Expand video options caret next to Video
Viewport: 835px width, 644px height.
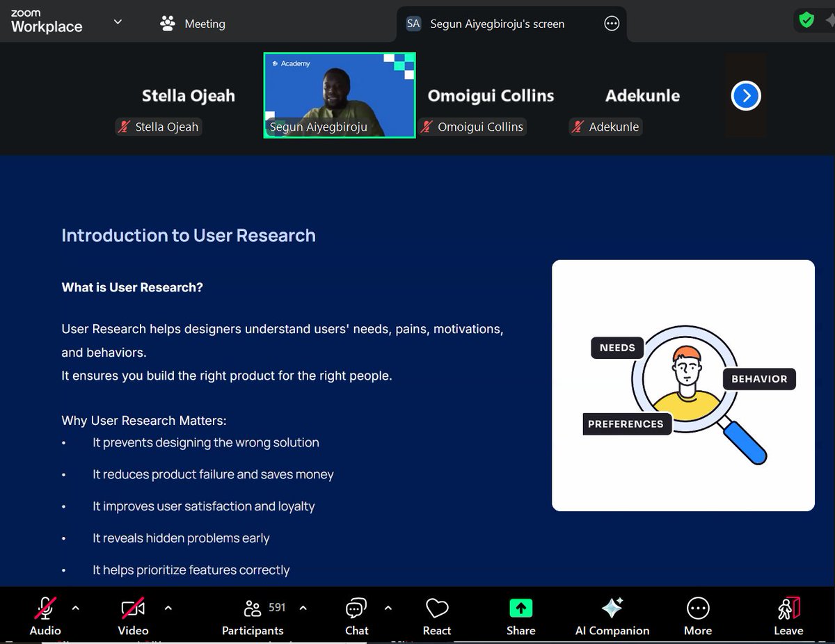[x=168, y=608]
